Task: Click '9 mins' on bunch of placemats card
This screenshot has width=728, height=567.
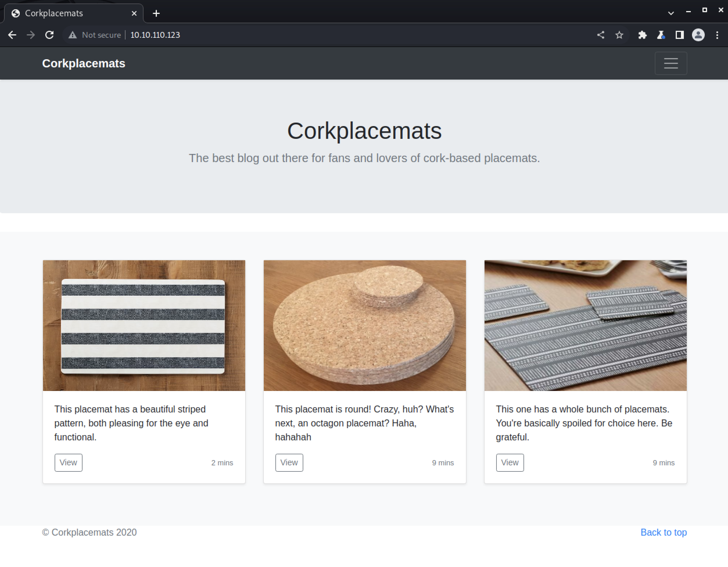Action: [x=663, y=463]
